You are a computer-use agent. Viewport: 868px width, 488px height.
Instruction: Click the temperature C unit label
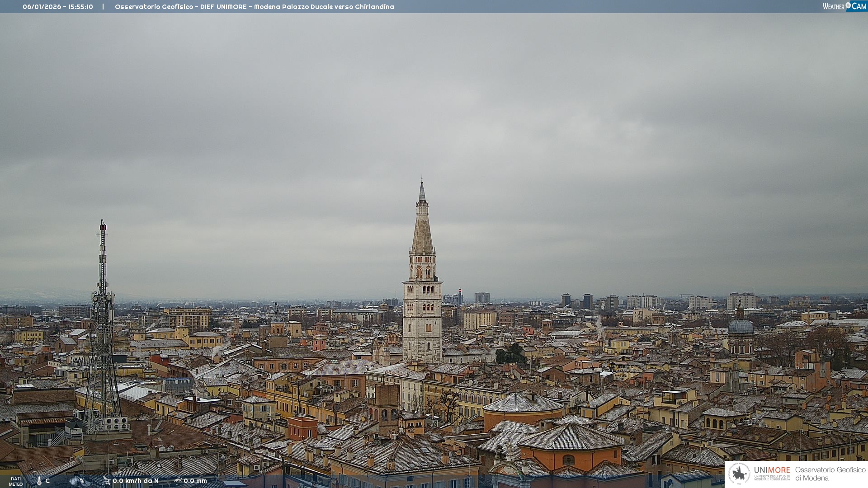tap(47, 481)
